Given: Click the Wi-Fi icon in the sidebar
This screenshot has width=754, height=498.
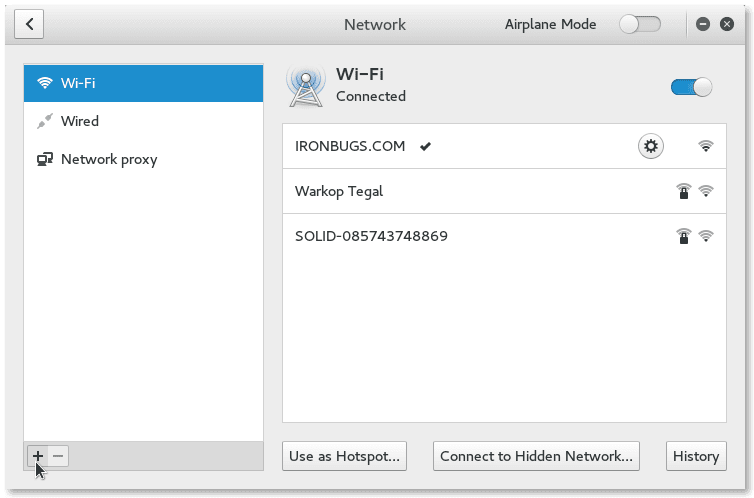Looking at the screenshot, I should [x=45, y=83].
